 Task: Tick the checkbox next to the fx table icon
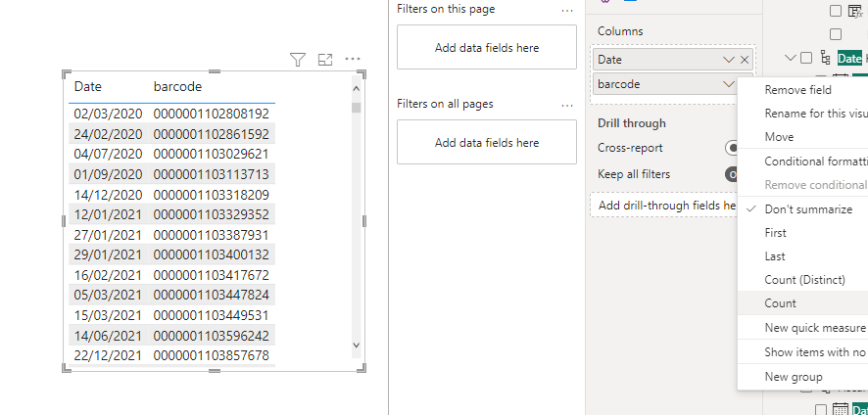(x=836, y=11)
